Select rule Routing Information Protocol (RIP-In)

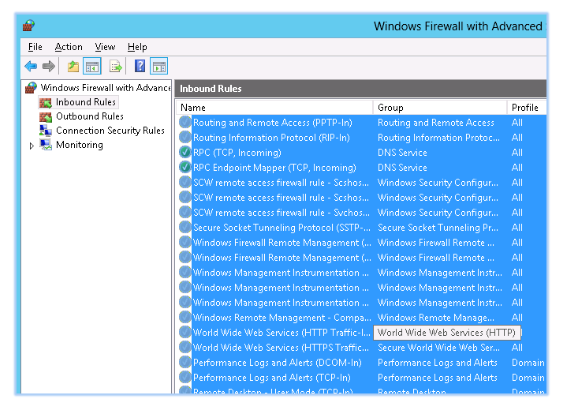coord(271,138)
